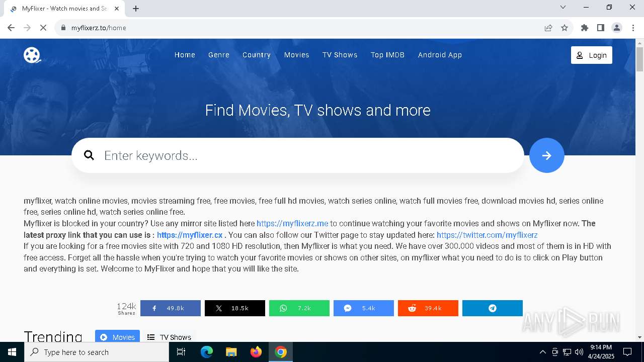Open Task View on taskbar

coord(181,352)
